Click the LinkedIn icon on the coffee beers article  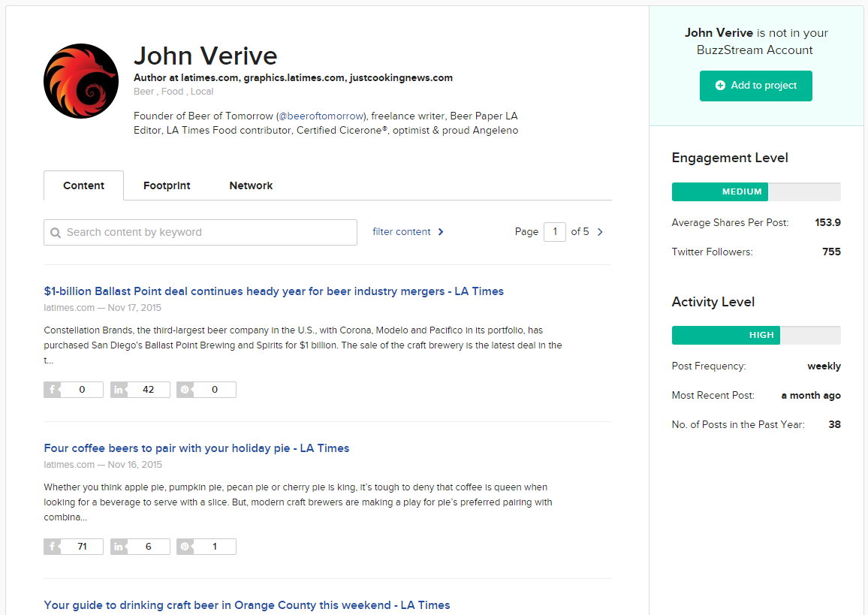[x=118, y=546]
